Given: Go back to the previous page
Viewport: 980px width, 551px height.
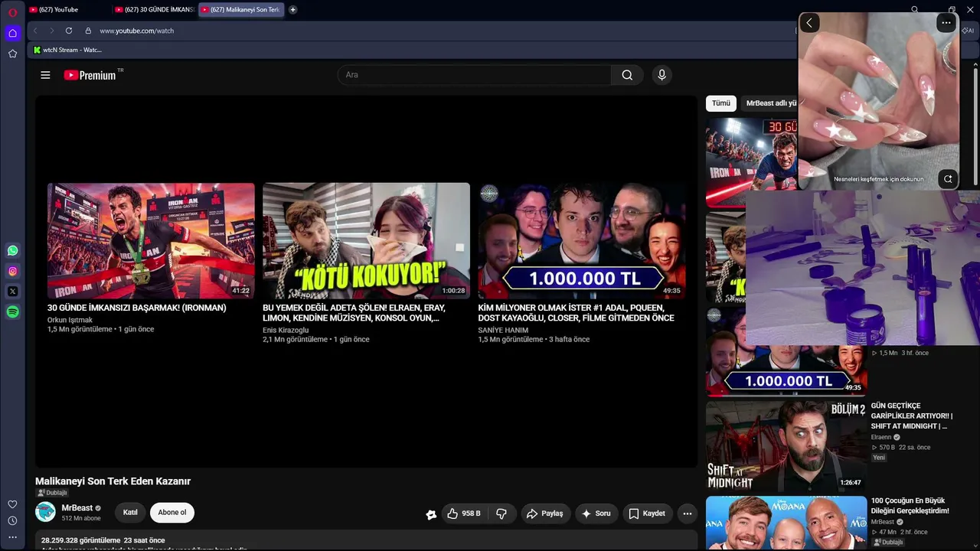Looking at the screenshot, I should (35, 31).
